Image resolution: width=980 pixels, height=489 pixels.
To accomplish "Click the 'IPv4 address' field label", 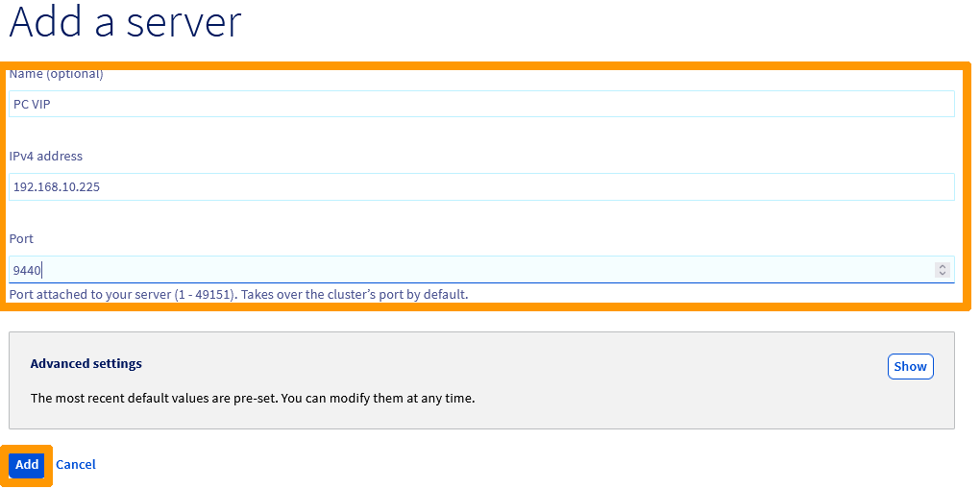I will pos(45,156).
